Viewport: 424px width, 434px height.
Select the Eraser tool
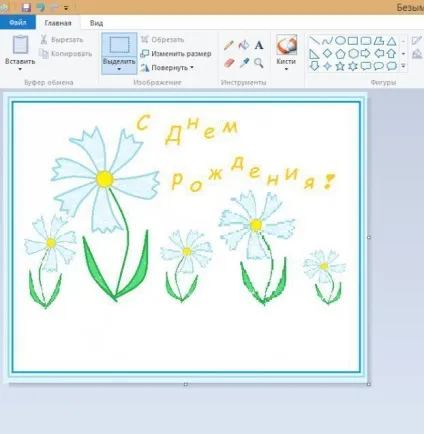(x=229, y=63)
